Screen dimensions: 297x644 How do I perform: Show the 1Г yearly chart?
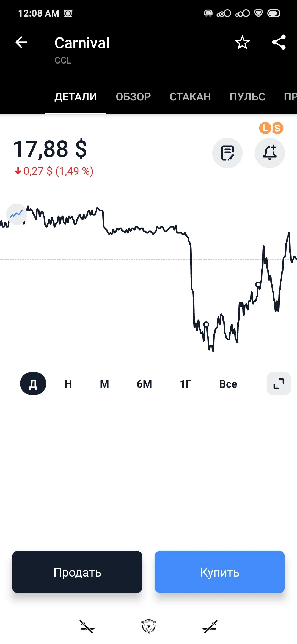point(186,384)
